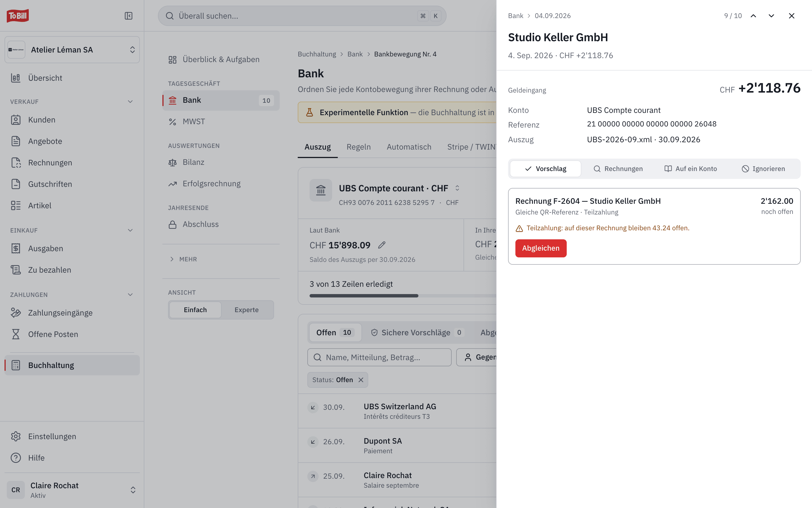Click the red Abgleichen button

[540, 248]
